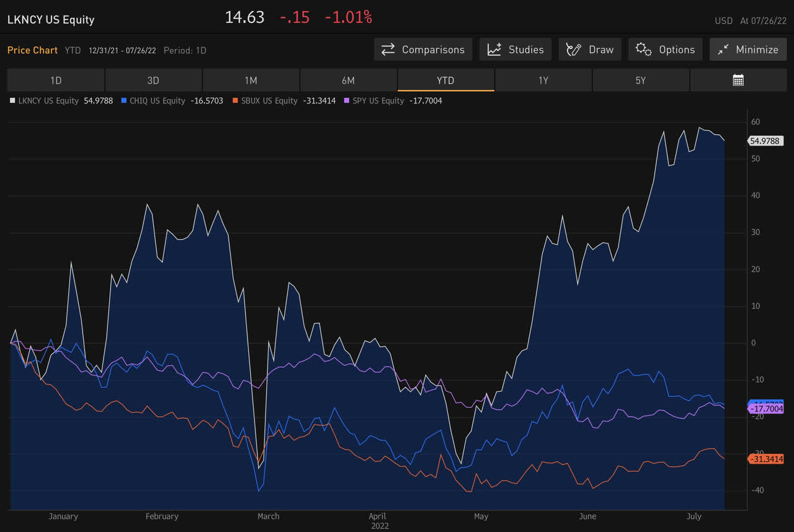Open Comparisons button label
The width and height of the screenshot is (794, 532).
point(433,50)
